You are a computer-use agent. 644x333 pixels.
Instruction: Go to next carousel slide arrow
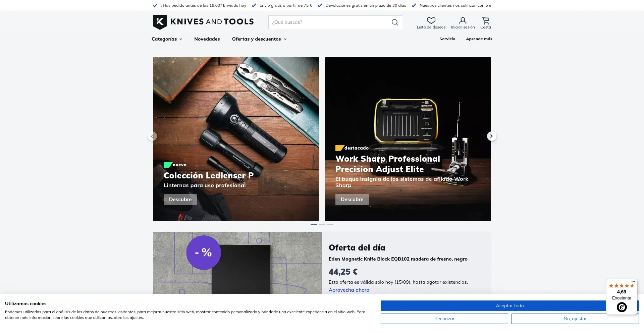(x=491, y=136)
